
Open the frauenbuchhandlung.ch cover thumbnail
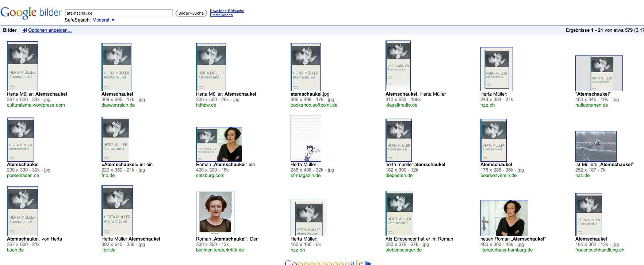[588, 215]
